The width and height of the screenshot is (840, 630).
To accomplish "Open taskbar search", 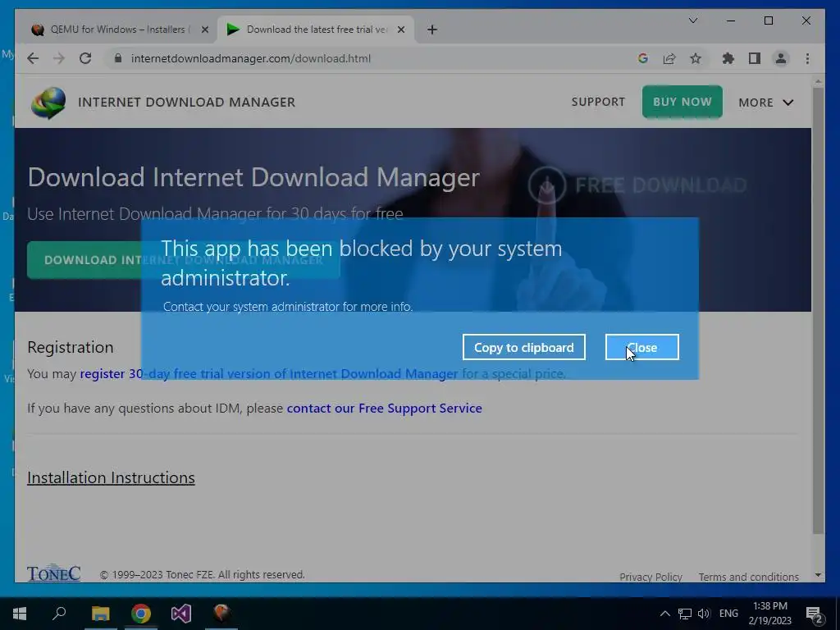I will coord(59,613).
